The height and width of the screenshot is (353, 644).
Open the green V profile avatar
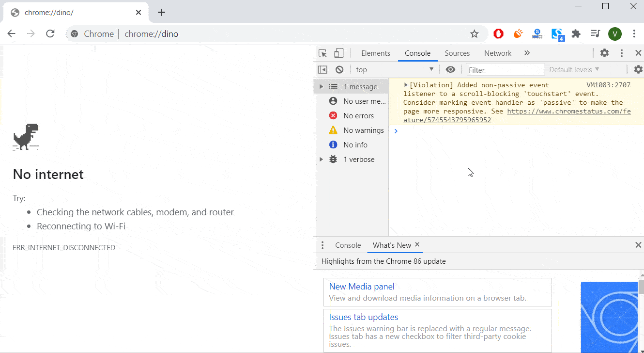point(615,33)
